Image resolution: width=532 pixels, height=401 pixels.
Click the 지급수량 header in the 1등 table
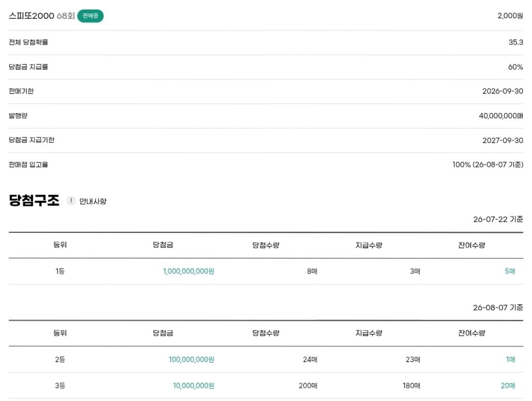pos(369,245)
